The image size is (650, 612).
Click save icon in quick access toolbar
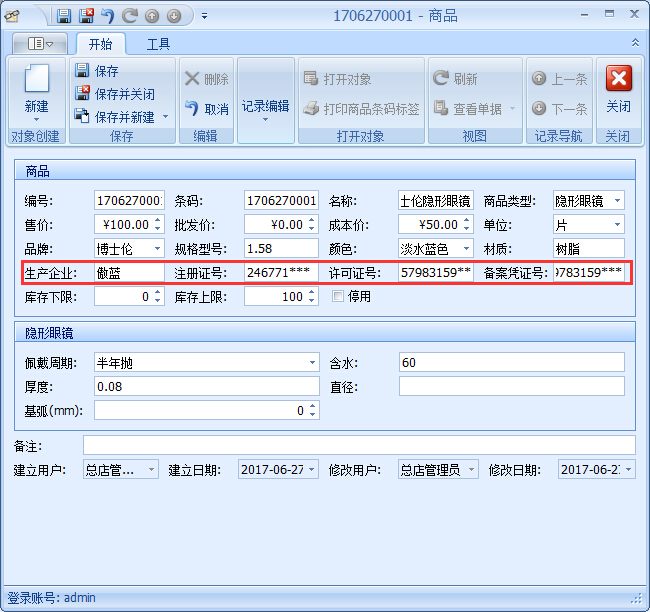point(64,16)
